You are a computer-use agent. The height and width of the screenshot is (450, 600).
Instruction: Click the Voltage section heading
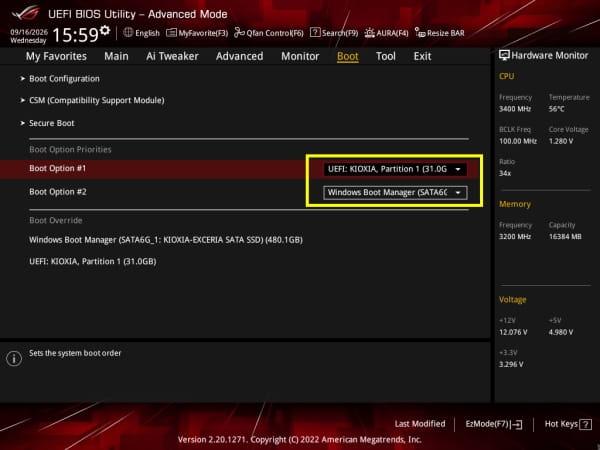pyautogui.click(x=512, y=300)
